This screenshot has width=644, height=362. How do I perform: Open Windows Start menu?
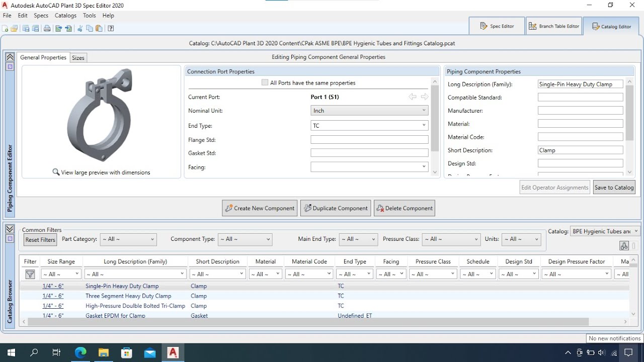click(11, 353)
